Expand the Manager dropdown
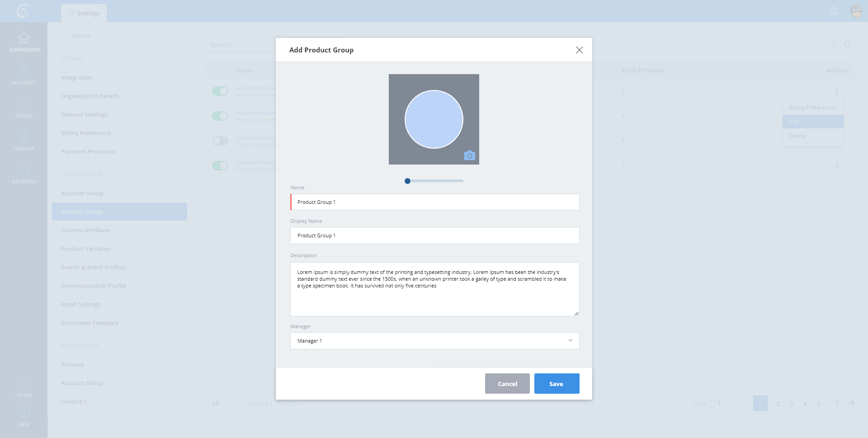 click(x=570, y=341)
